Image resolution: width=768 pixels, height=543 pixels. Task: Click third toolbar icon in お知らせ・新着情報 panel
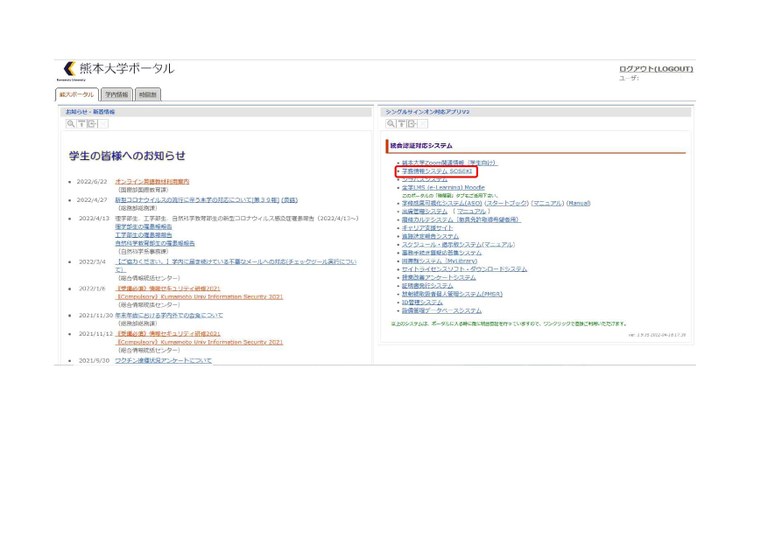point(91,123)
